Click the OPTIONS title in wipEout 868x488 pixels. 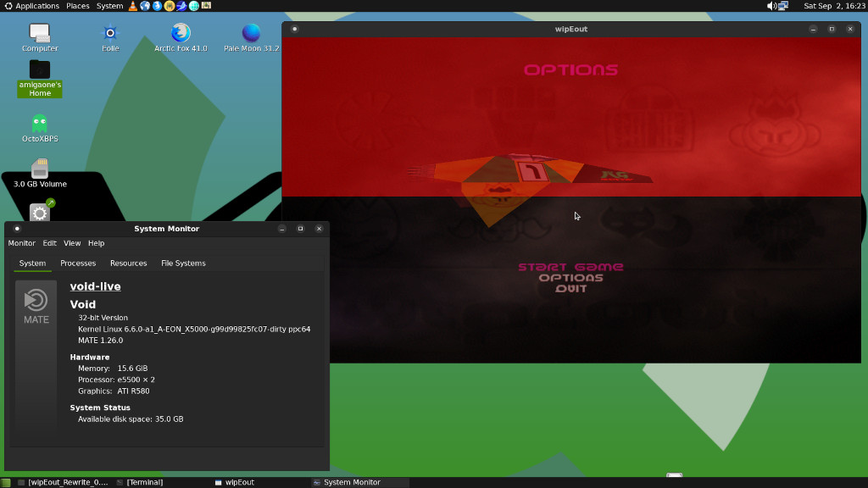[x=570, y=69]
